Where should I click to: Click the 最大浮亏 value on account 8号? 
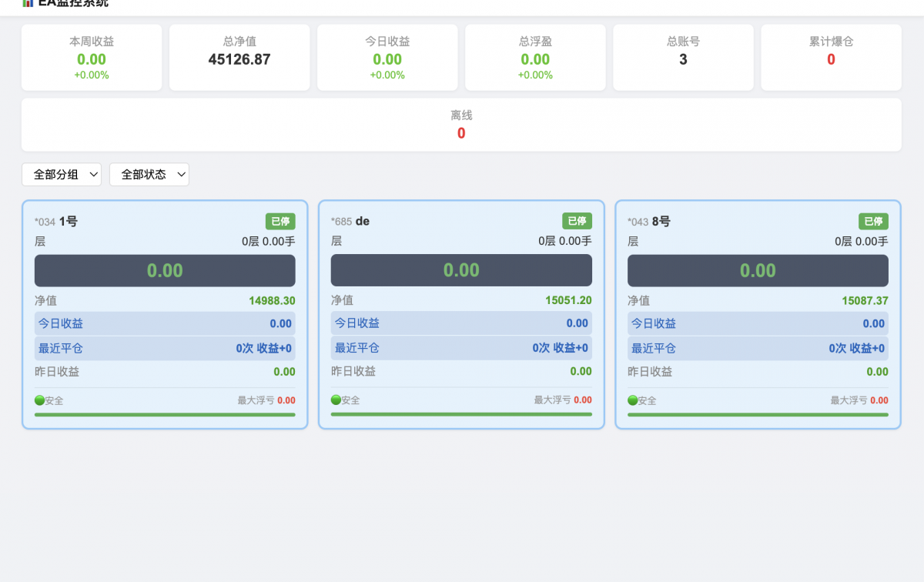[879, 400]
